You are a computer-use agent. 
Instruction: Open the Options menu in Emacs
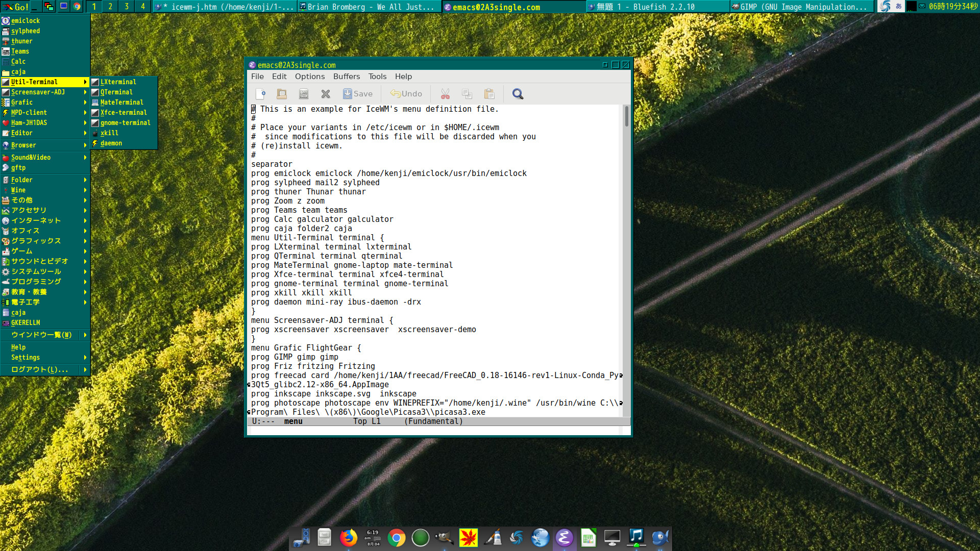pos(309,77)
